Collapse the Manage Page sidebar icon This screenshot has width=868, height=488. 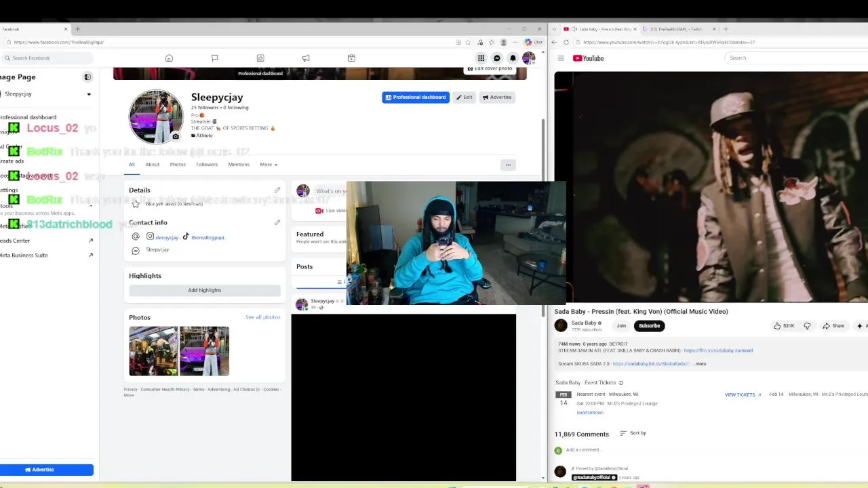[87, 77]
